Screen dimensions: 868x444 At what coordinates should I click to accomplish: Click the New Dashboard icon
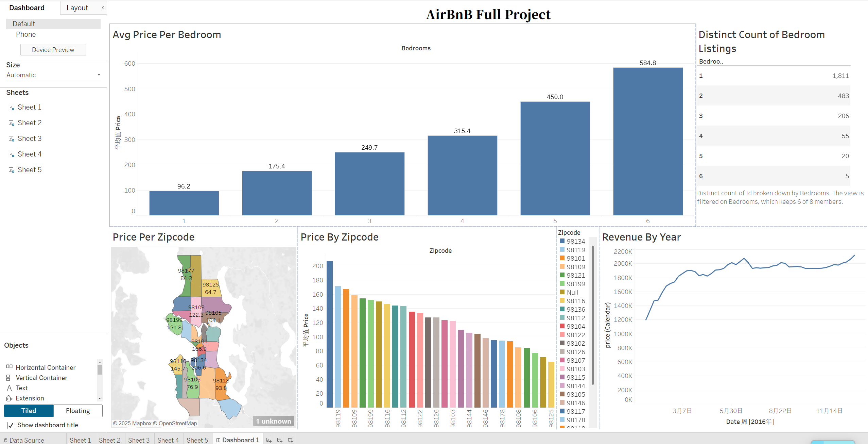coord(279,440)
